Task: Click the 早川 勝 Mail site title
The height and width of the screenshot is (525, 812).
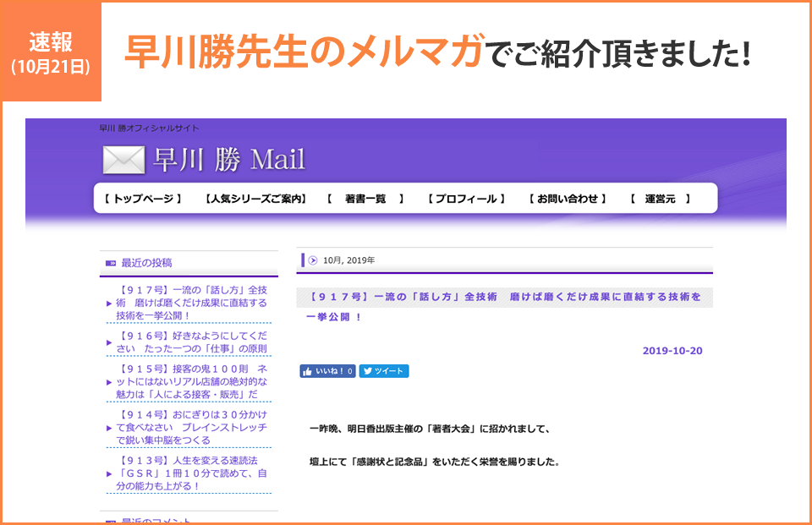Action: coord(228,159)
